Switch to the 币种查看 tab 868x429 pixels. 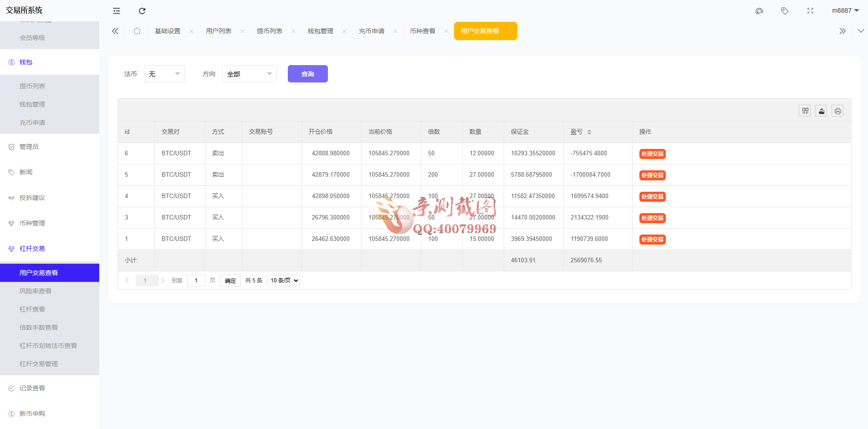(x=422, y=31)
